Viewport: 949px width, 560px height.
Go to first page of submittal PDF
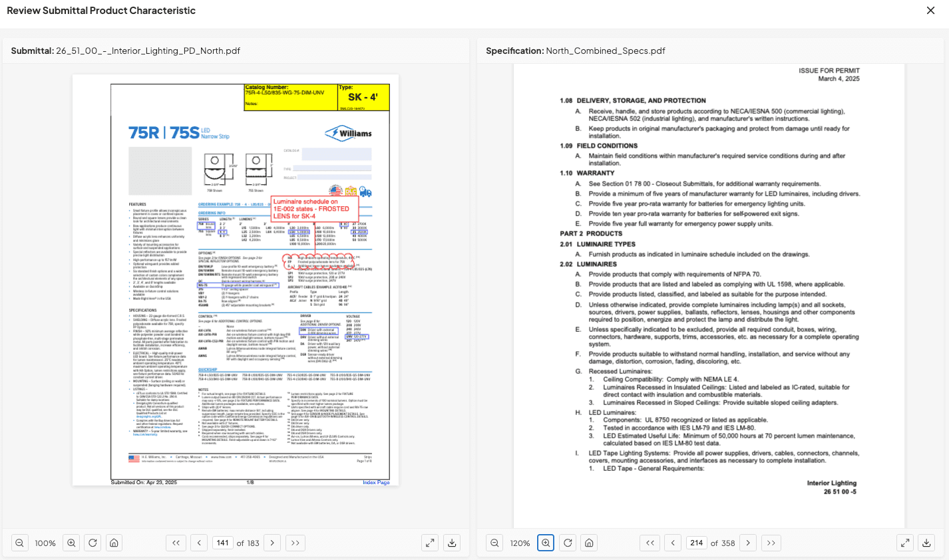coord(176,543)
